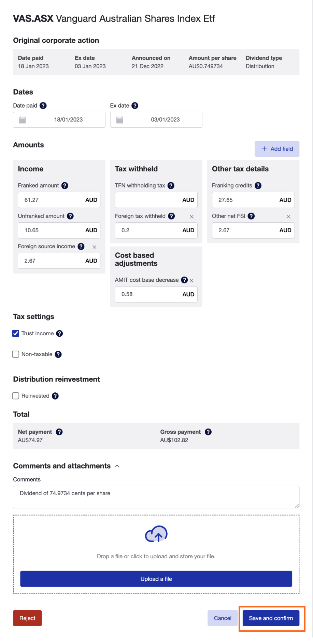Click the TFN withholding tax help icon
The height and width of the screenshot is (644, 313).
tap(171, 185)
